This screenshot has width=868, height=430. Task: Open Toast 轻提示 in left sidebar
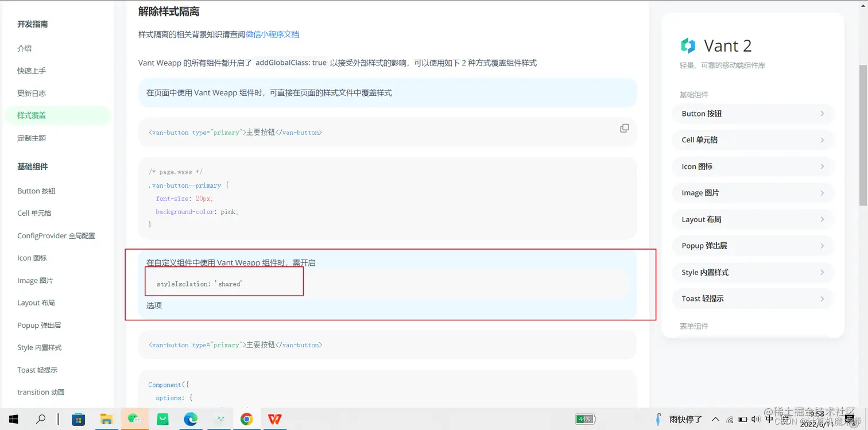tap(37, 370)
